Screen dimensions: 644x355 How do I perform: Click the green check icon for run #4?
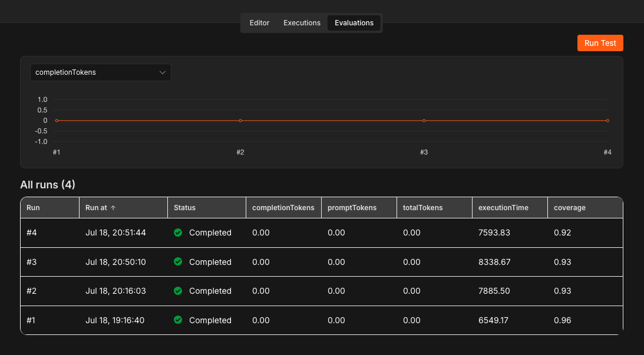pyautogui.click(x=178, y=233)
